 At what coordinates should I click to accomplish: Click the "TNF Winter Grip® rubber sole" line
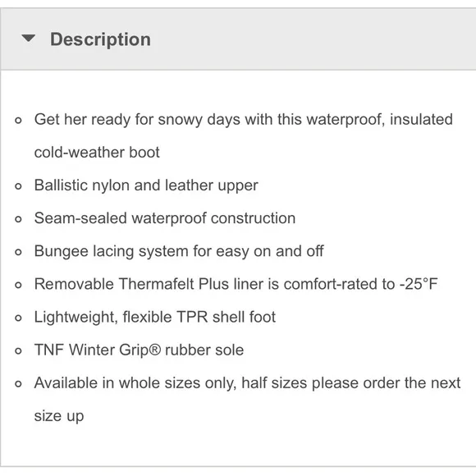click(x=139, y=350)
